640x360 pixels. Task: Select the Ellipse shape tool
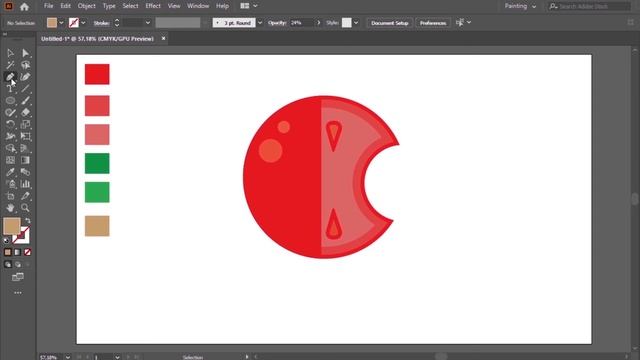[x=10, y=100]
